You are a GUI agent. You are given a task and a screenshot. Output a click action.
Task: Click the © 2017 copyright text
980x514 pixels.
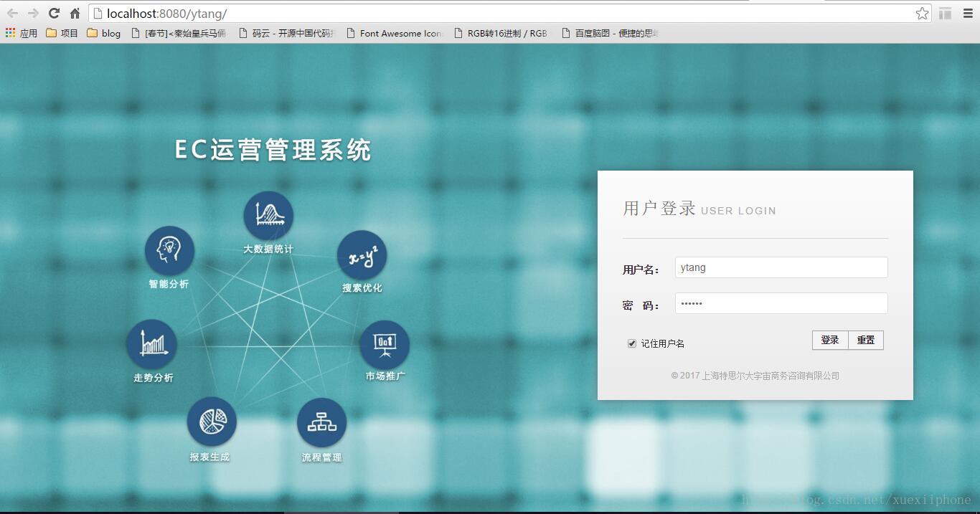755,376
